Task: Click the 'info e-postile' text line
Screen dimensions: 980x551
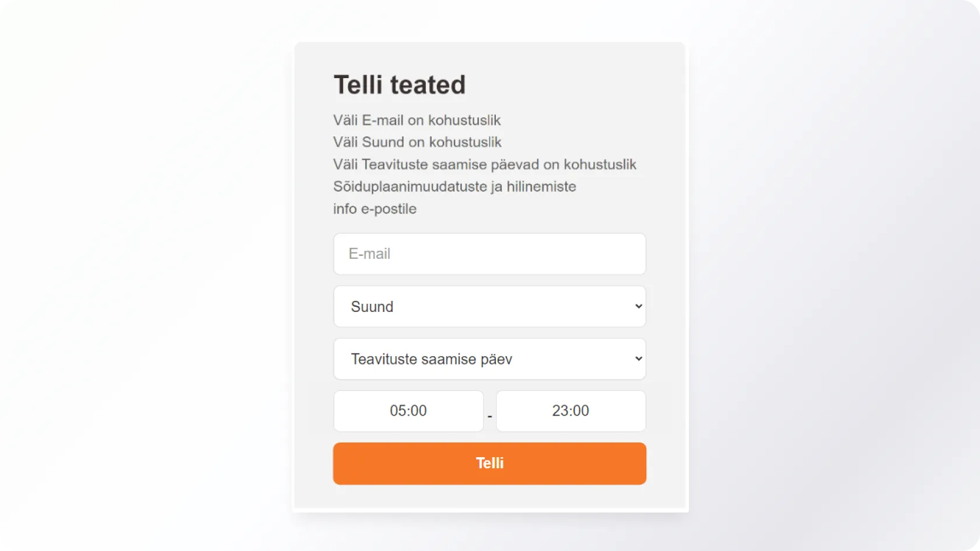Action: coord(374,209)
